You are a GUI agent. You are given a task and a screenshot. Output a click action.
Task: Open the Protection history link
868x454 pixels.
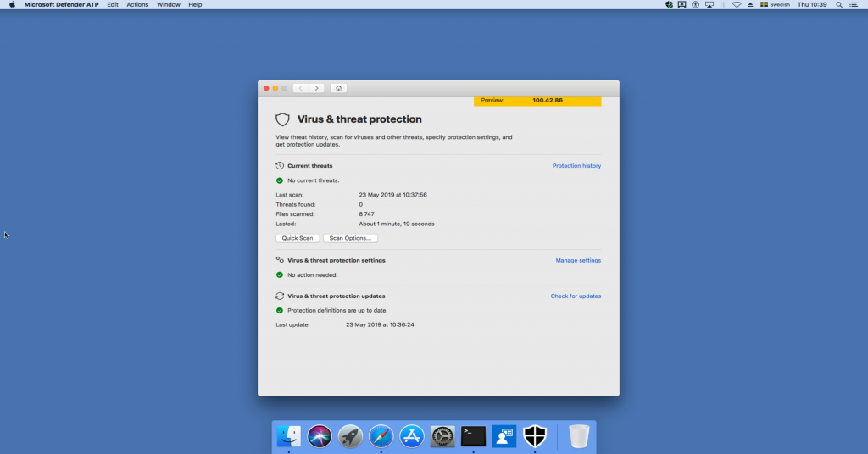[576, 166]
